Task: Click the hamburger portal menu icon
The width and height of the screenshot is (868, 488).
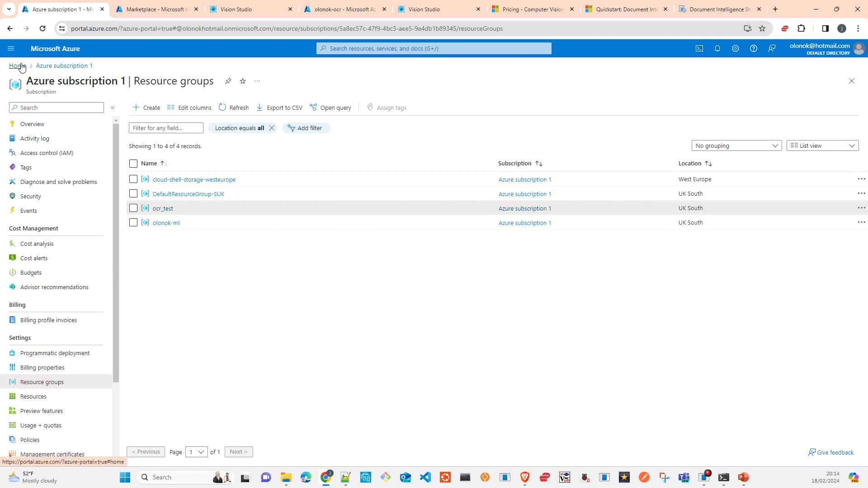Action: (11, 48)
